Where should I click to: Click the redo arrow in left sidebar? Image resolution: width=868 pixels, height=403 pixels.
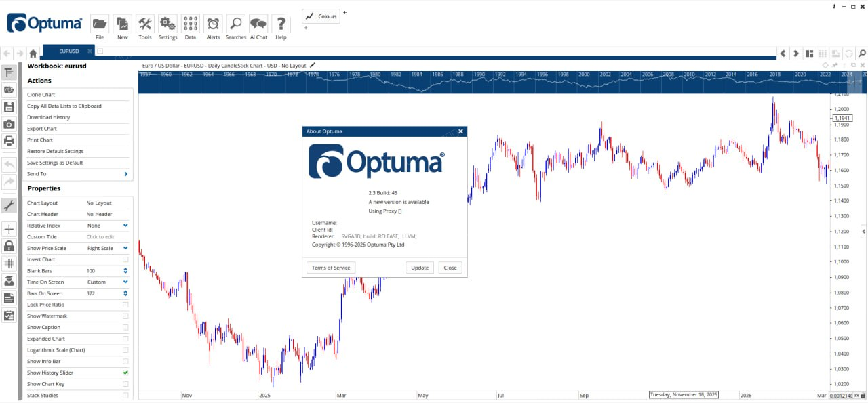coord(9,182)
